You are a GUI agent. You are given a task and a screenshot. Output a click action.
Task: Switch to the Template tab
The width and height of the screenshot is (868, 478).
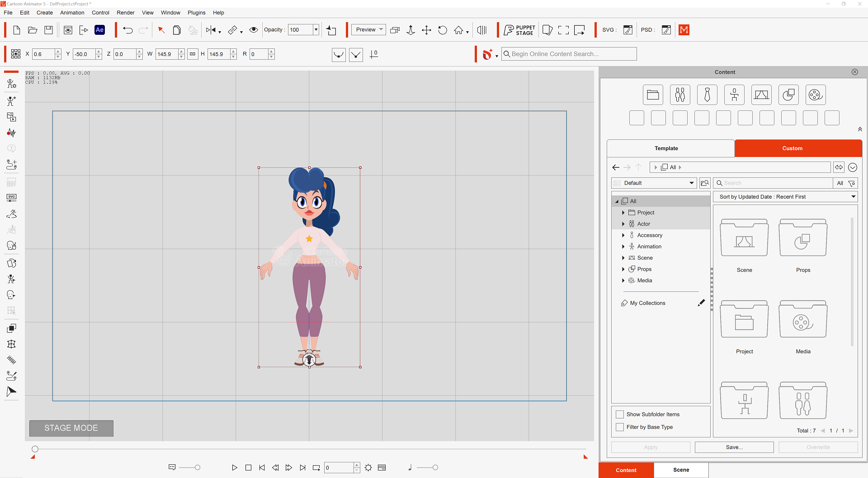click(666, 148)
